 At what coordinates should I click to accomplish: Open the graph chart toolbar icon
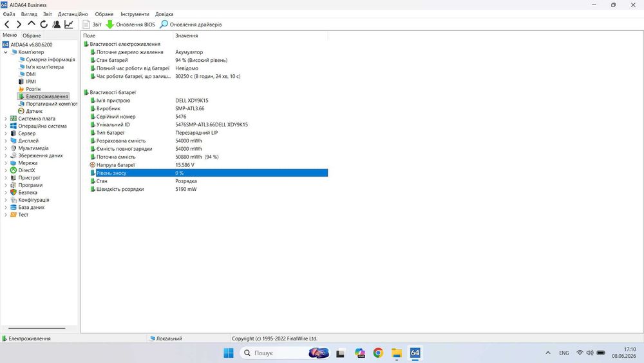click(x=69, y=25)
